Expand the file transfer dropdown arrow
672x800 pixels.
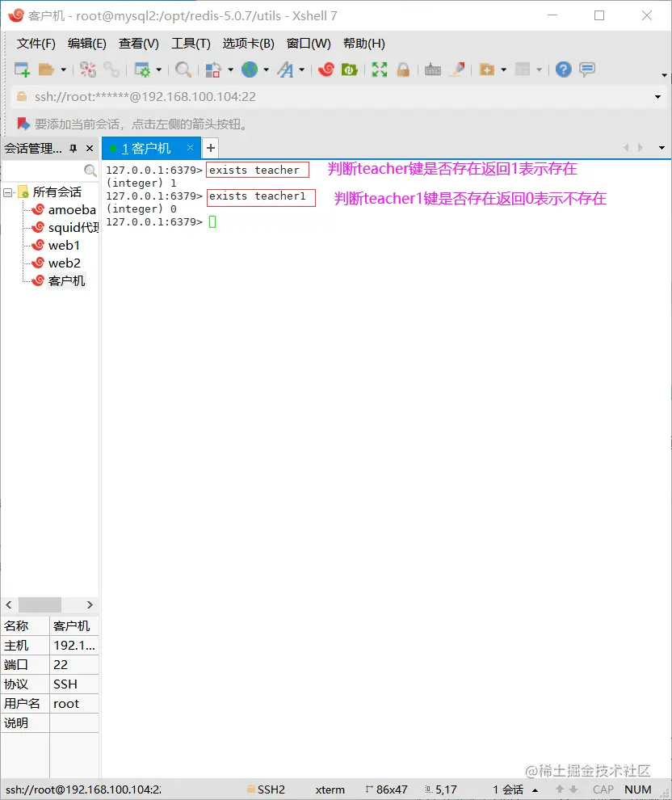(x=230, y=69)
